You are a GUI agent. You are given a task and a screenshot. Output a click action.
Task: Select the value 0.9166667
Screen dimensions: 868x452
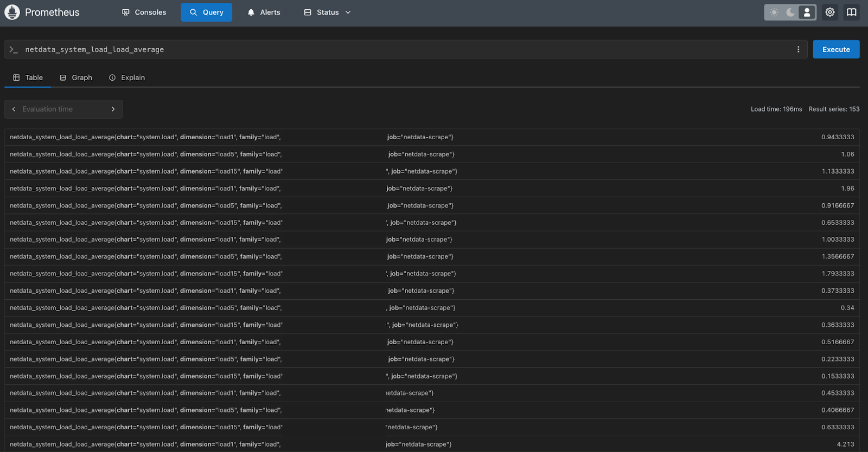click(838, 205)
